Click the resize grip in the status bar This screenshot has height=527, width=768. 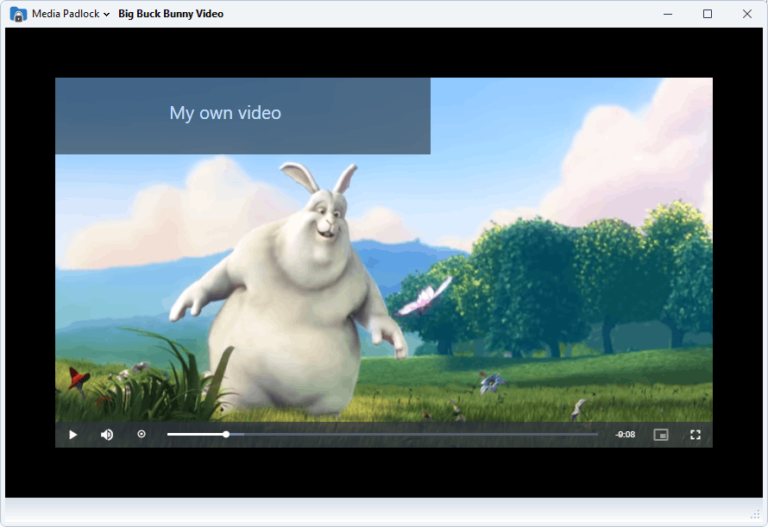click(x=755, y=514)
